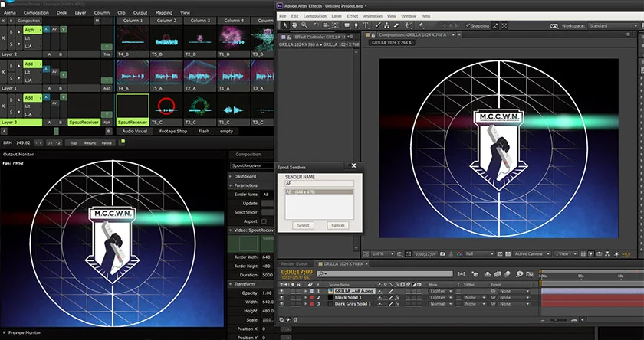644x340 pixels.
Task: Click the timeline layer search field
Action: coord(384,273)
